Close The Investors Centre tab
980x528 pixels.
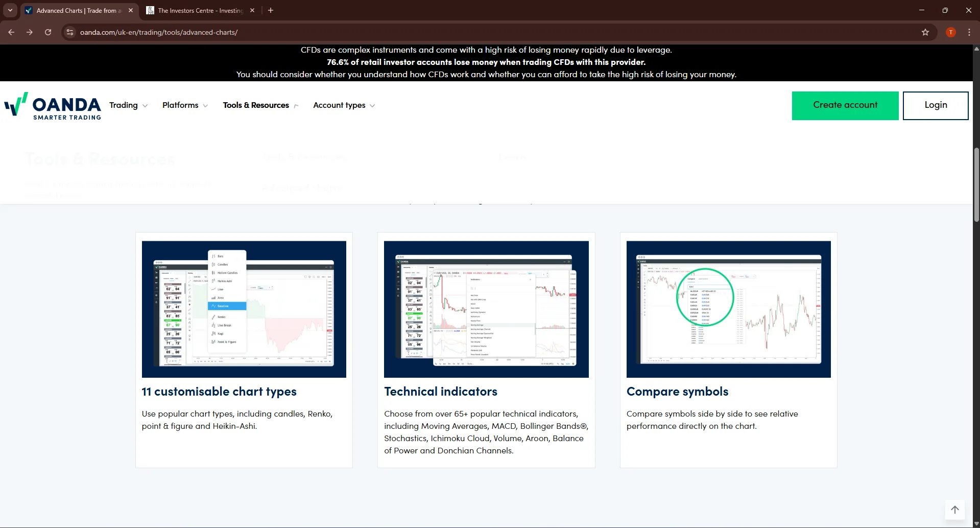(252, 10)
